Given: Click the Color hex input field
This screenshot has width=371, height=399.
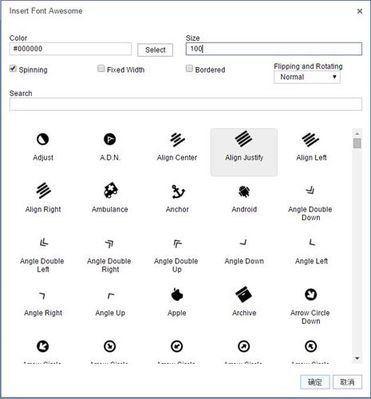Looking at the screenshot, I should pyautogui.click(x=70, y=49).
